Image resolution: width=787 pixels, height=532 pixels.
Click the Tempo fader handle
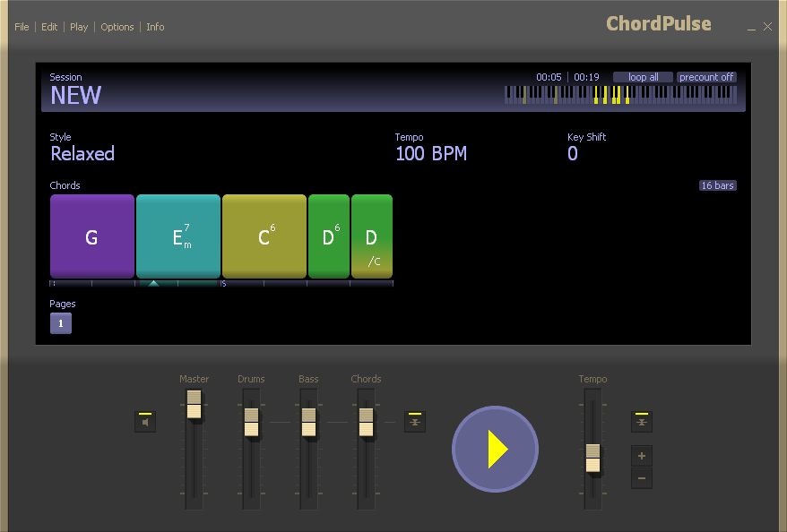592,458
